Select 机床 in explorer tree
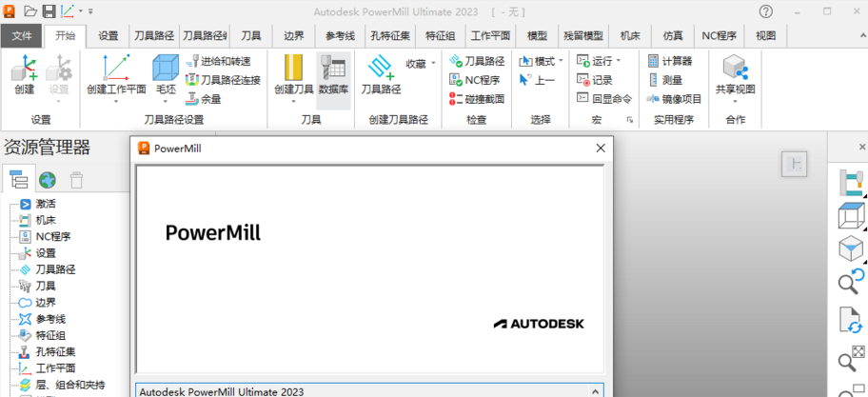The image size is (868, 397). (38, 220)
